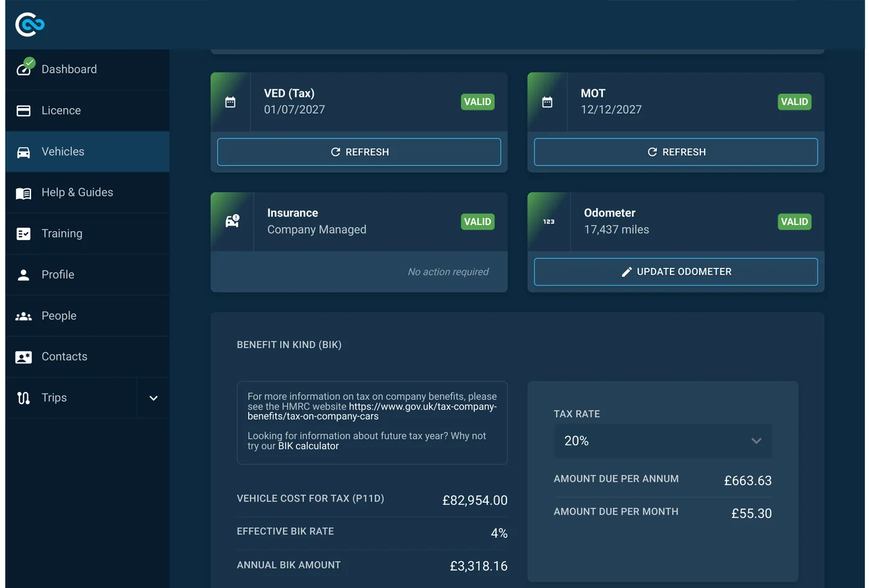Open the Dashboard menu item
This screenshot has width=870, height=588.
click(x=87, y=70)
